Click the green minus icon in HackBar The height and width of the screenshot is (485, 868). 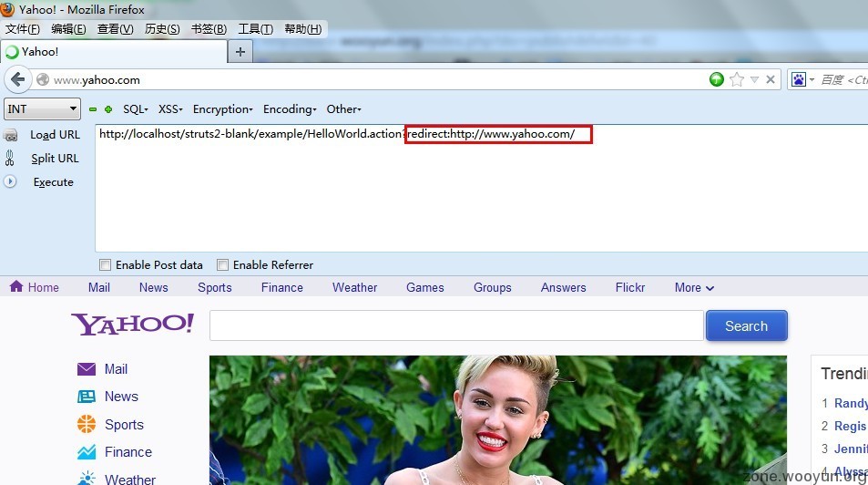click(92, 109)
